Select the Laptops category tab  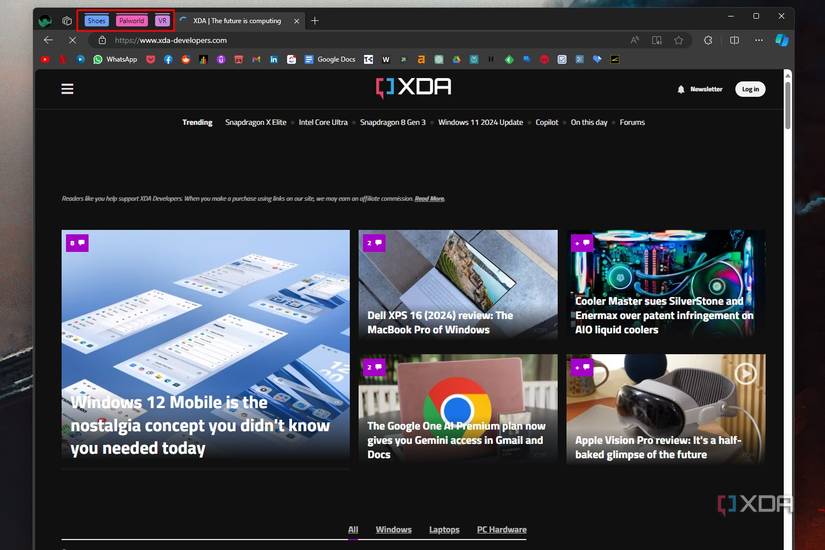coord(444,529)
